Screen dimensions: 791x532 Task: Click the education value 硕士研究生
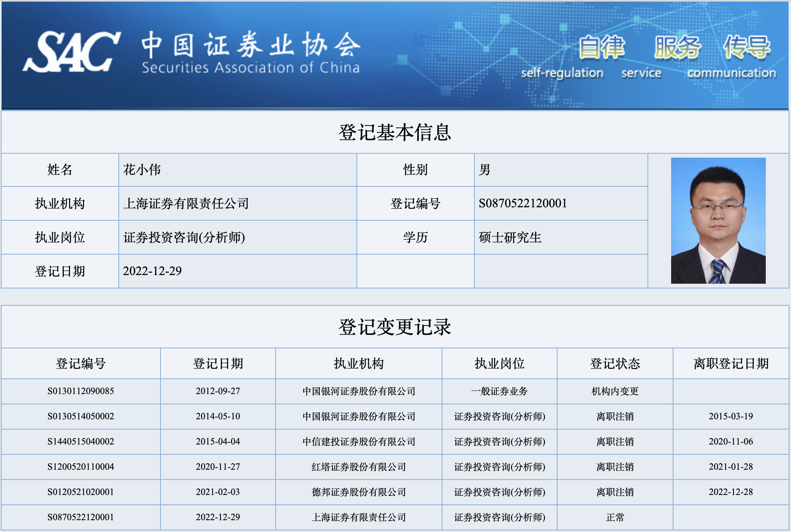point(510,238)
